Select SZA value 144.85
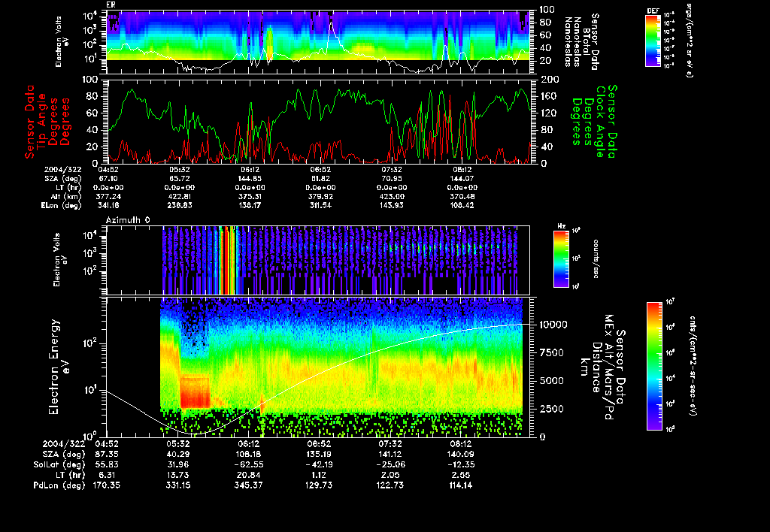 (x=250, y=179)
